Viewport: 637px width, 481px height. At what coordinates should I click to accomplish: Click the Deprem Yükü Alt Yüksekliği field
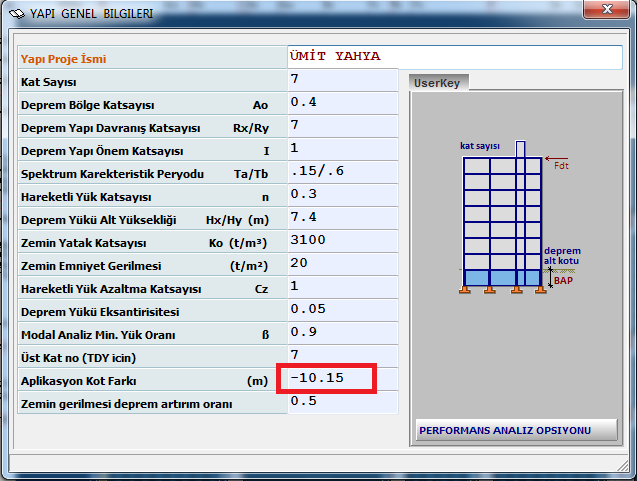[x=341, y=219]
